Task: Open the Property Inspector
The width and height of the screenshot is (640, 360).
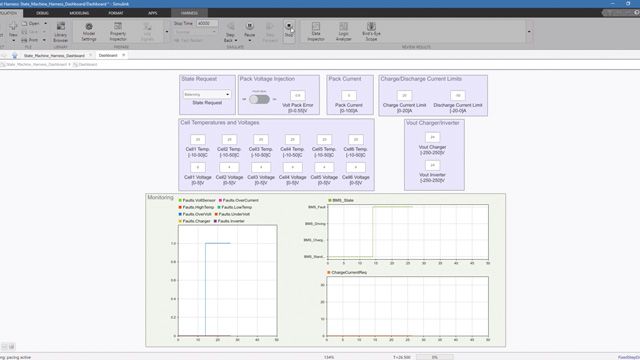Action: click(x=118, y=31)
